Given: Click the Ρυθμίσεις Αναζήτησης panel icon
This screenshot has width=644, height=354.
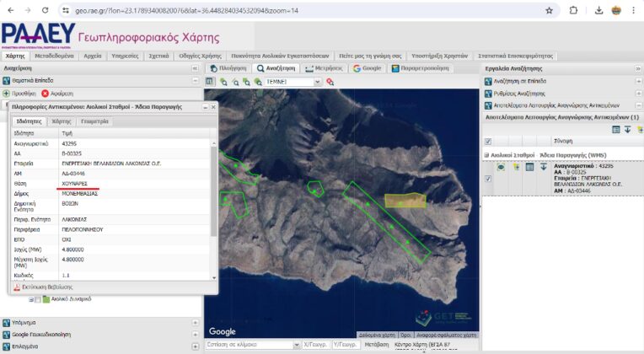Looking at the screenshot, I should (x=488, y=94).
